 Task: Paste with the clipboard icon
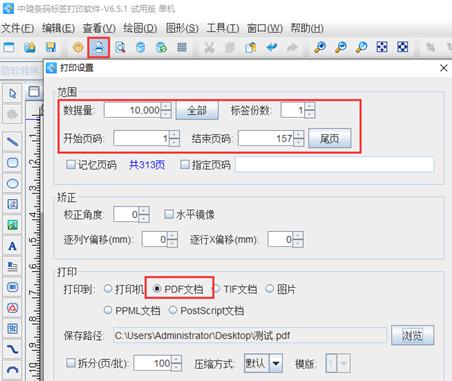tap(251, 47)
